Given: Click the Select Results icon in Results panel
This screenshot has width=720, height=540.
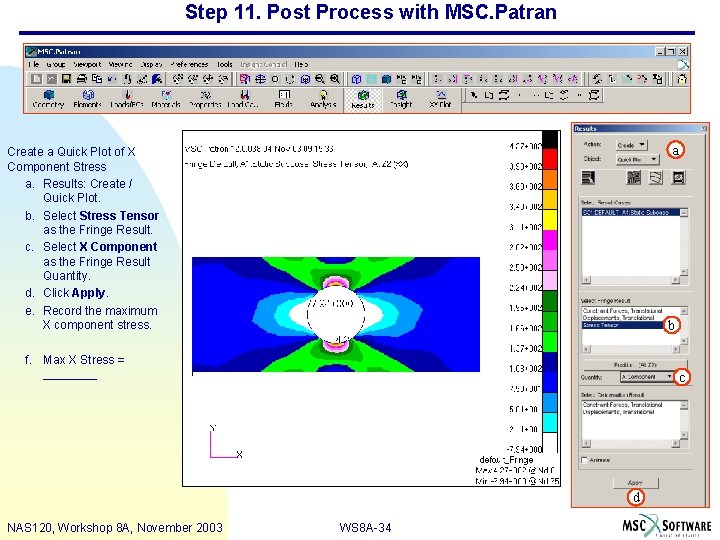Looking at the screenshot, I should [588, 178].
